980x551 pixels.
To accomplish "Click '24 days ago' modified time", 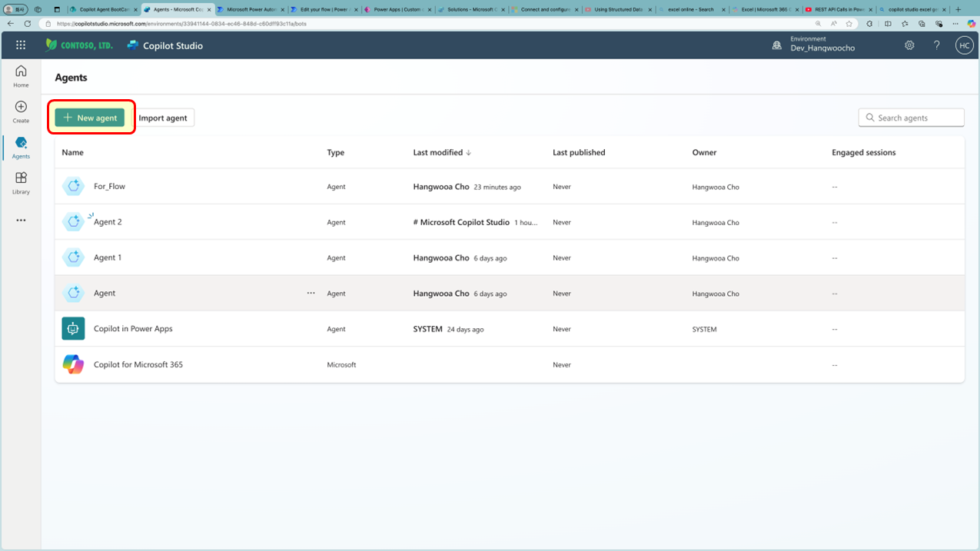I will (x=466, y=329).
